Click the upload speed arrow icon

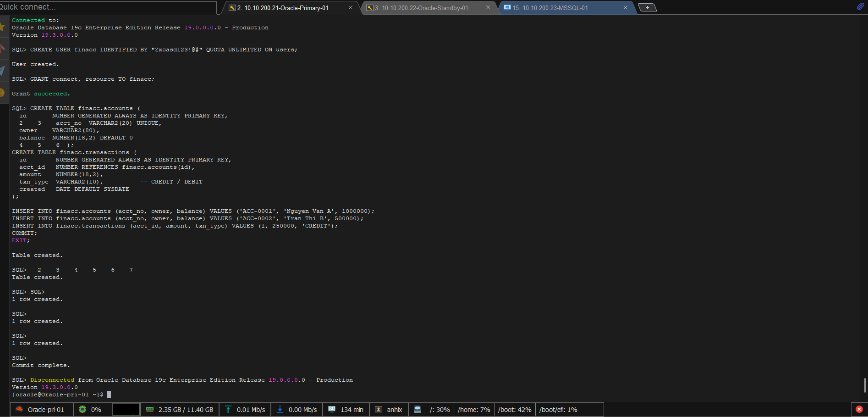click(228, 409)
